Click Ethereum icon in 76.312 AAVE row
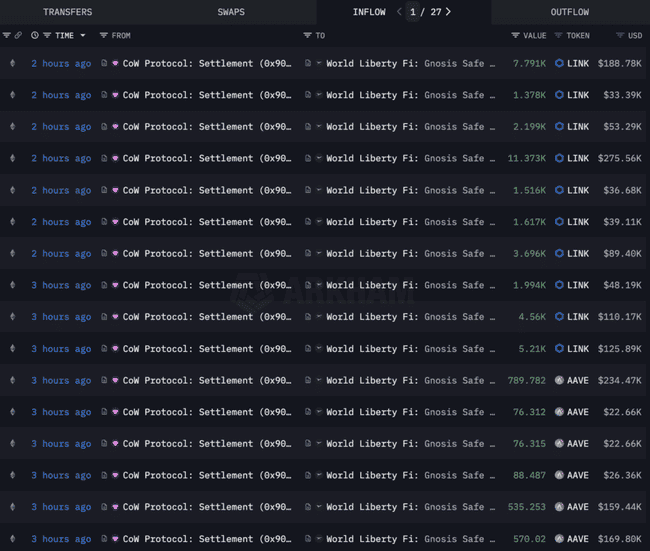This screenshot has width=650, height=551. click(x=12, y=412)
